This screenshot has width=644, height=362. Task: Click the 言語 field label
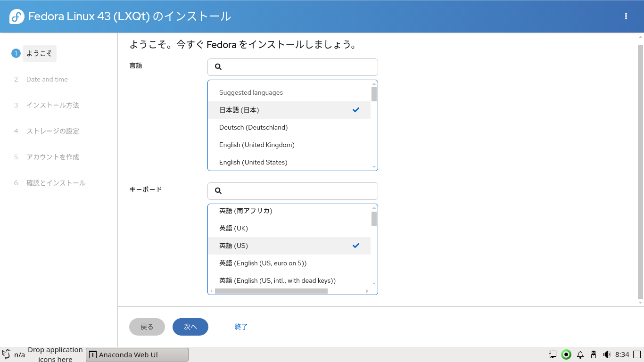pos(136,66)
